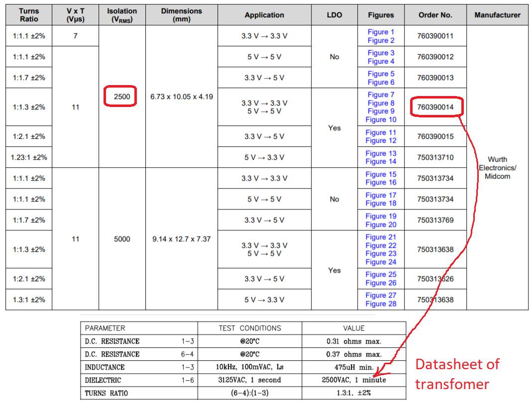Click order number 760390012
The height and width of the screenshot is (410, 532).
435,57
